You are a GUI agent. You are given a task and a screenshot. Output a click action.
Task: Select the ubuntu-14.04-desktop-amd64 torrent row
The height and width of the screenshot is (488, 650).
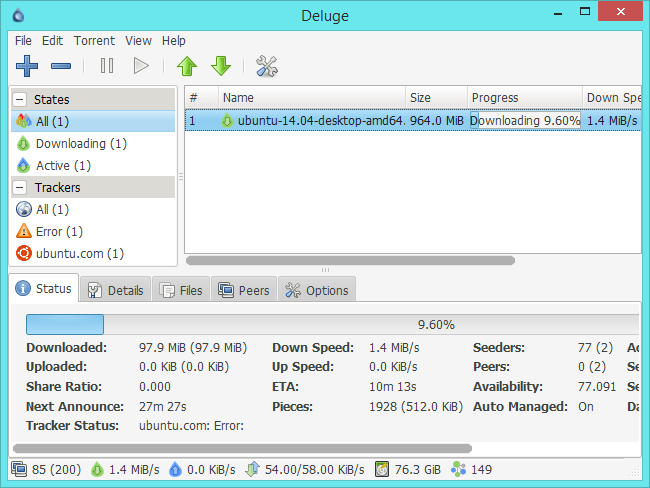click(320, 121)
